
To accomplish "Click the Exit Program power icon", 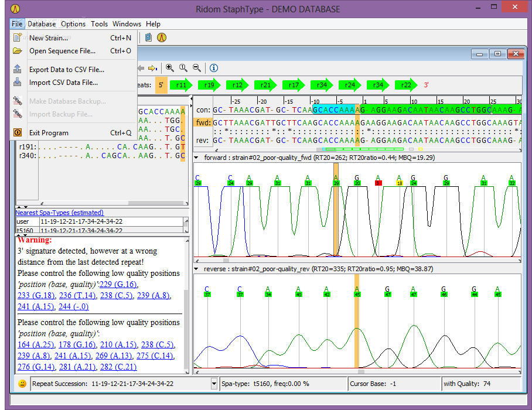I will pos(18,132).
